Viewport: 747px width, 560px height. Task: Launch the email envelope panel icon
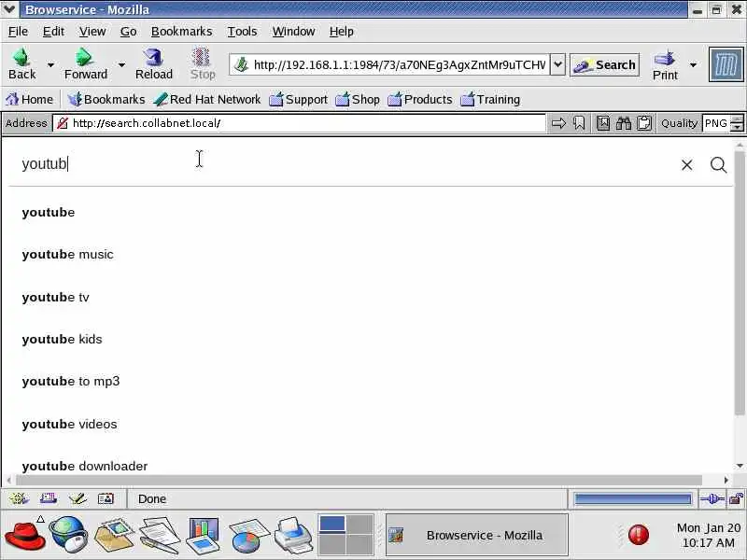[x=113, y=536]
